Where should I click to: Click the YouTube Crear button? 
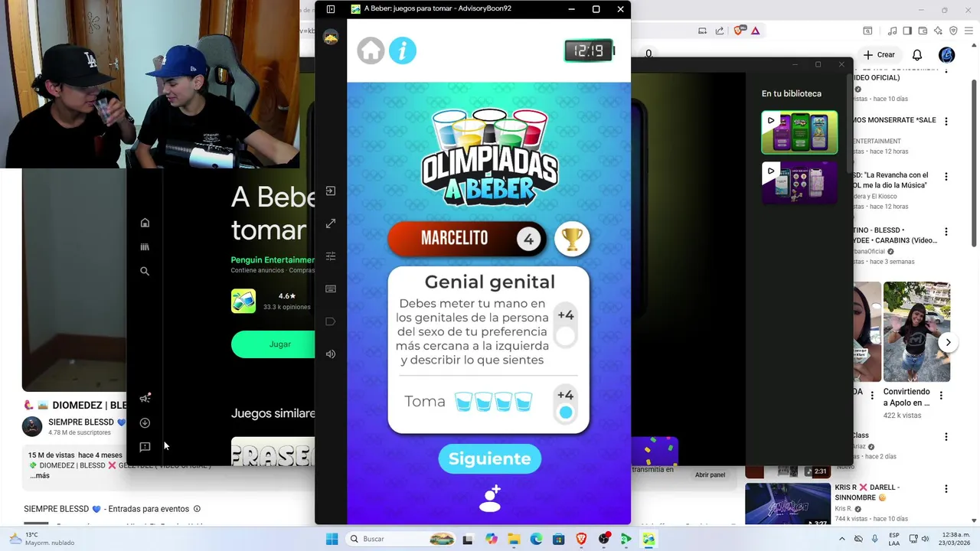point(879,55)
